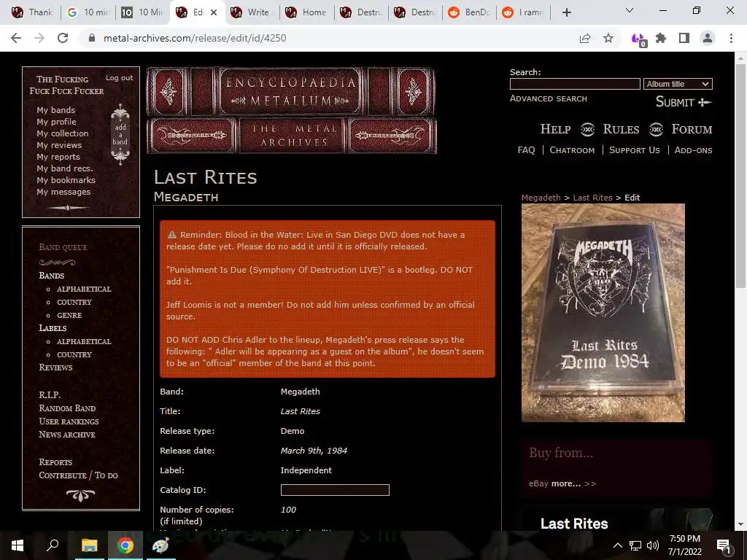Open Advanced Search
This screenshot has width=747, height=560.
pos(549,98)
